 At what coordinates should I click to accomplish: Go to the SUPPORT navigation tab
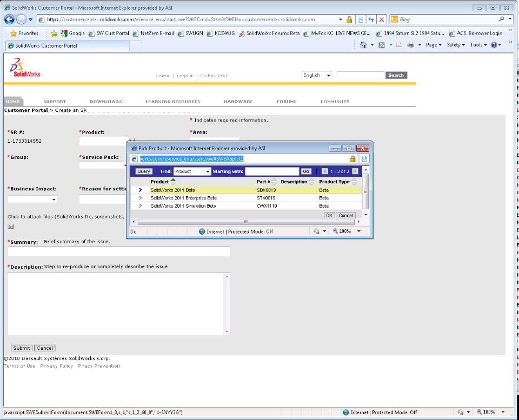[55, 102]
